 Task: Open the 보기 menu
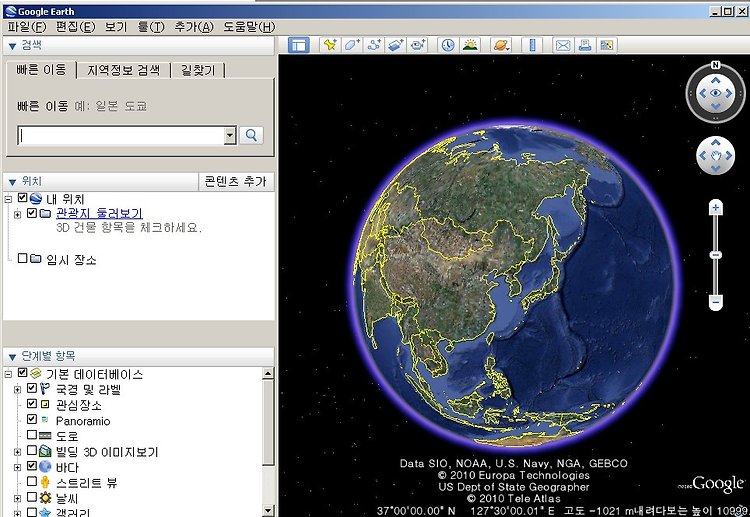(x=116, y=27)
